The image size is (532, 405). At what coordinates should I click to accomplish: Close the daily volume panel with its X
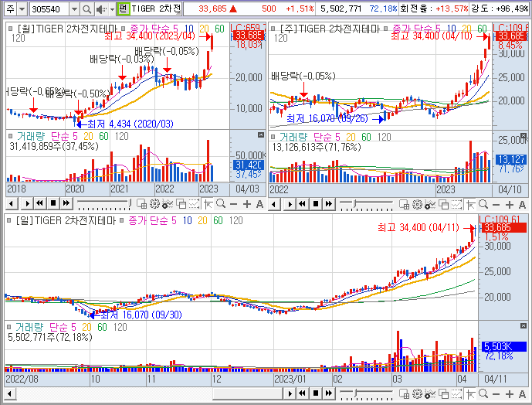click(x=524, y=326)
